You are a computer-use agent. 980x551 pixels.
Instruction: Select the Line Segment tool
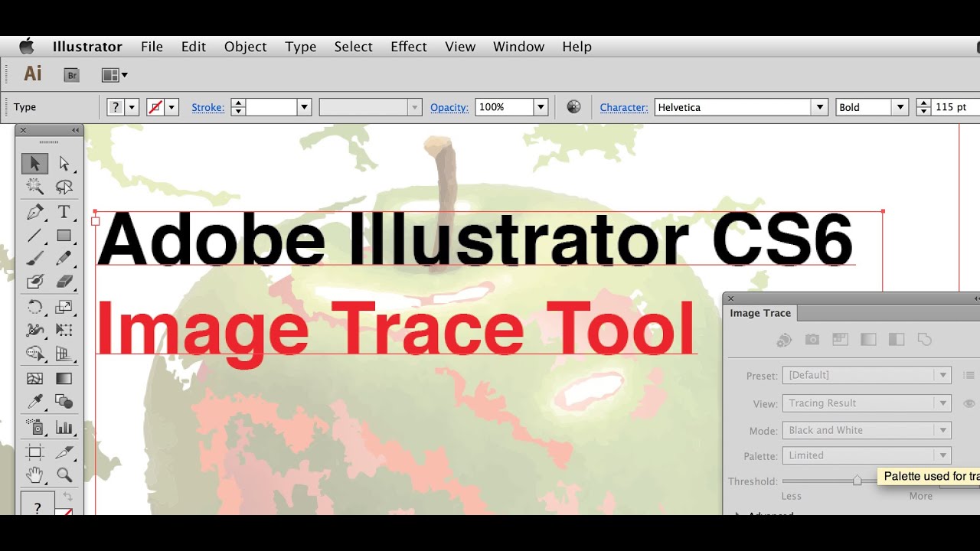coord(34,236)
